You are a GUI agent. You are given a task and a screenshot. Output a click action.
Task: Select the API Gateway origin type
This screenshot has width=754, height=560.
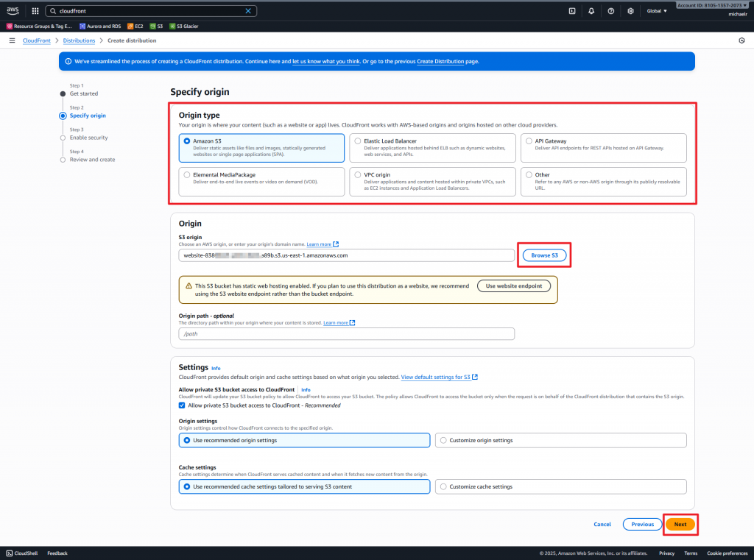(x=604, y=148)
